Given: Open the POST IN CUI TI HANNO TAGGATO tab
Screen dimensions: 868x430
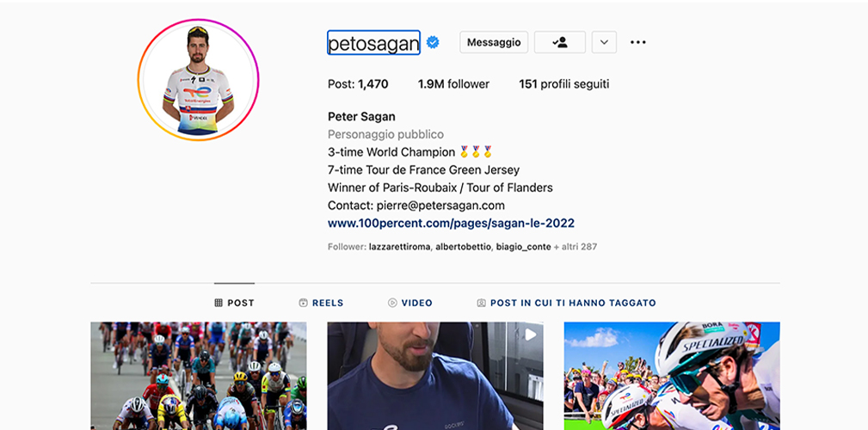Looking at the screenshot, I should tap(566, 303).
